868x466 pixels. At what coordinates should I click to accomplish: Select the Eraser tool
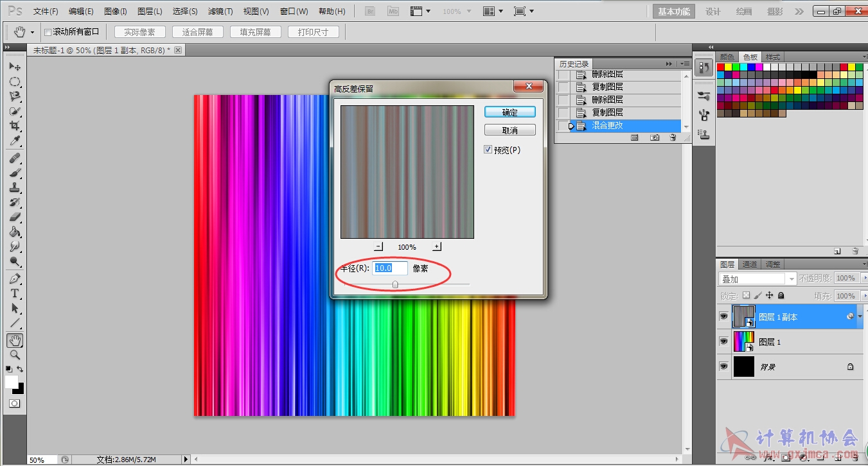[x=15, y=217]
